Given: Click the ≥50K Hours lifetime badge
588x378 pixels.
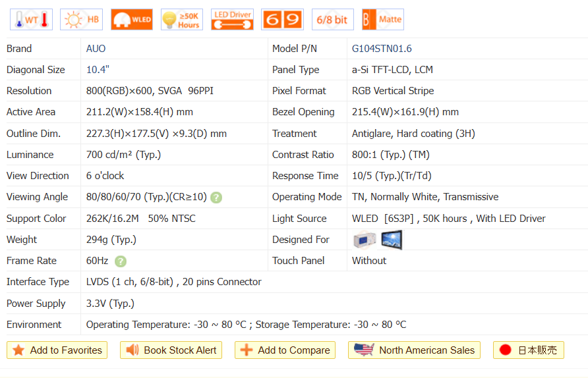Looking at the screenshot, I should pyautogui.click(x=182, y=20).
